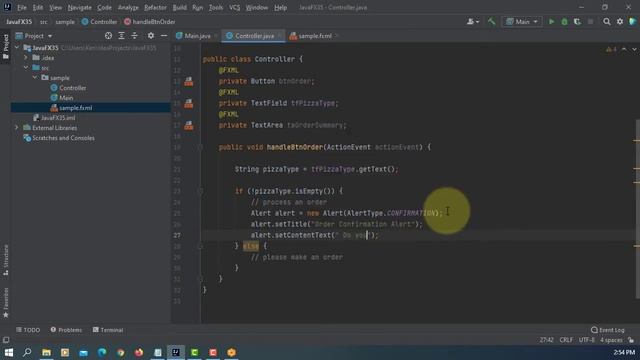Build project with the hammer icon
This screenshot has height=360, width=640.
click(x=491, y=22)
